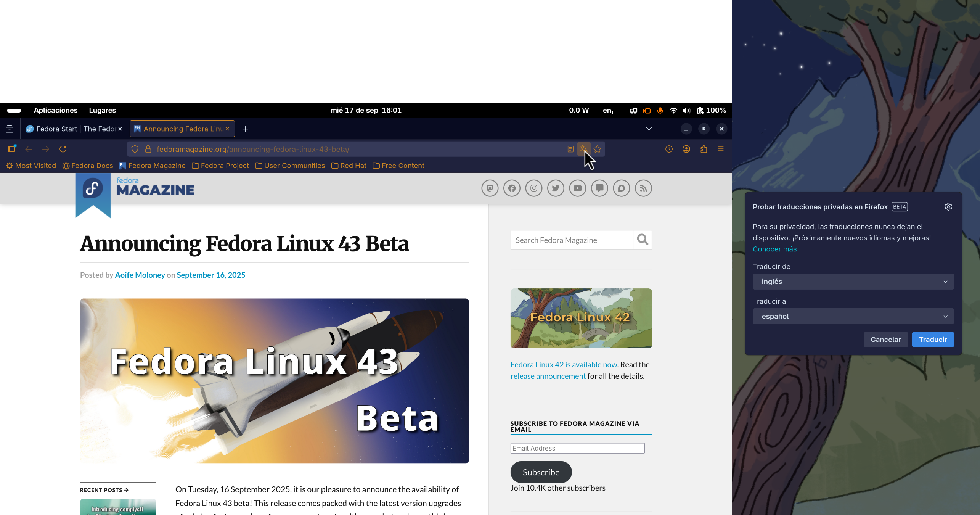Viewport: 980px width, 515px height.
Task: Click the search magnifier button
Action: click(643, 240)
